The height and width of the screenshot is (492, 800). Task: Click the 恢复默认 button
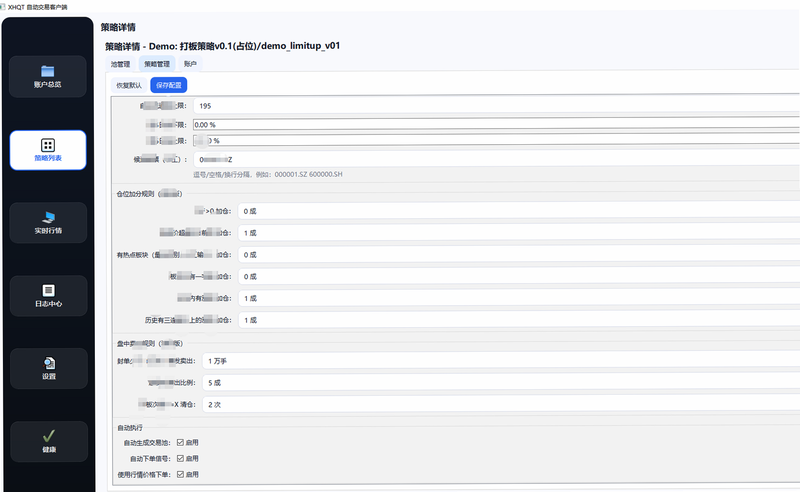(x=129, y=85)
